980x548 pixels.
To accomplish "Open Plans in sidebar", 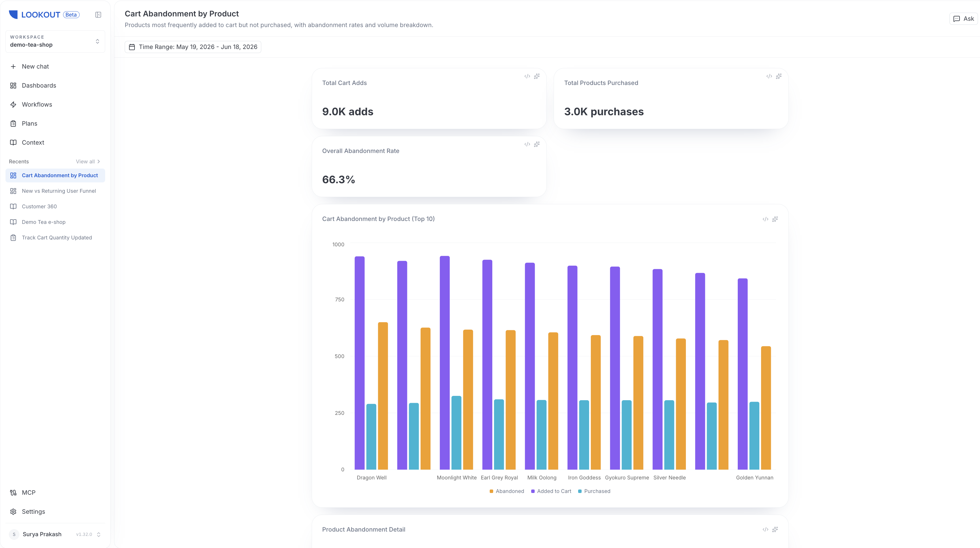I will (55, 124).
